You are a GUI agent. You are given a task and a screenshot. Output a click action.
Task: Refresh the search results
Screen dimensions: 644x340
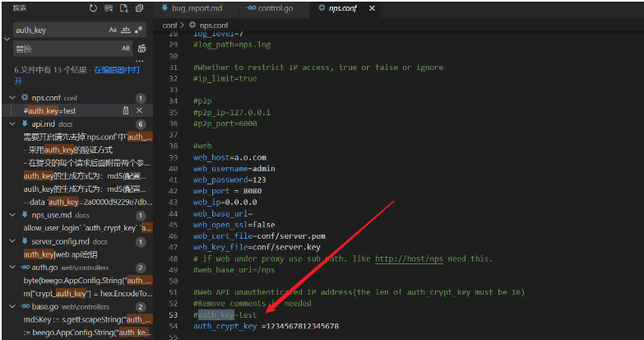[x=93, y=8]
